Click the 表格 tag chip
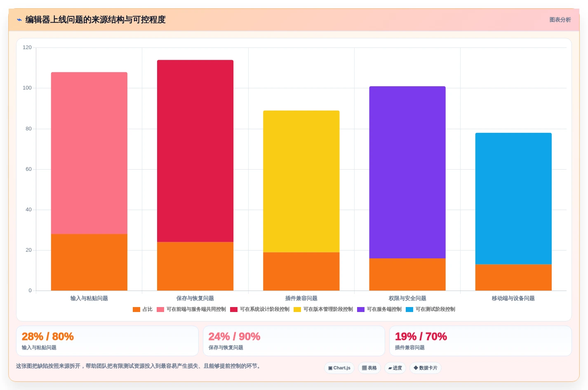Screen dimensions: 588x390 [369, 368]
